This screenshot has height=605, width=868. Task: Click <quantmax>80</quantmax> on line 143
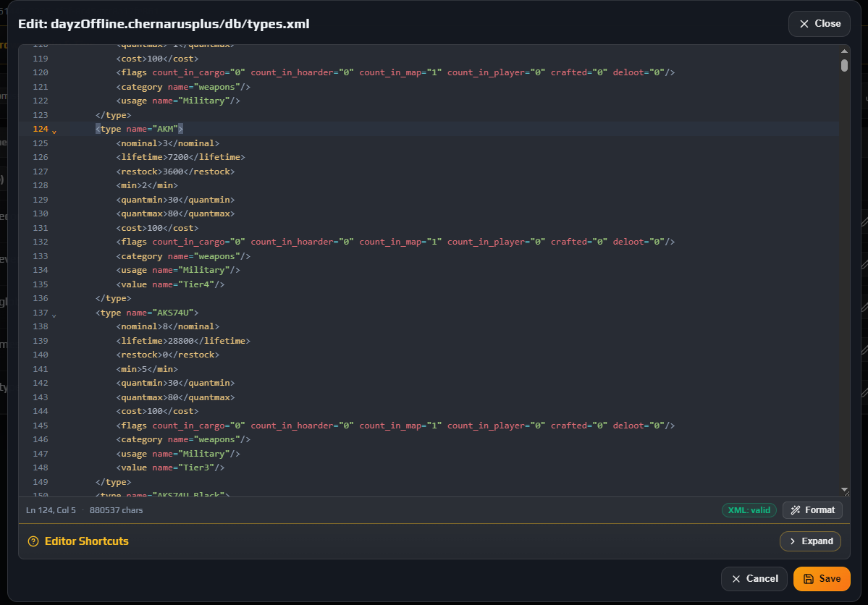(x=175, y=397)
